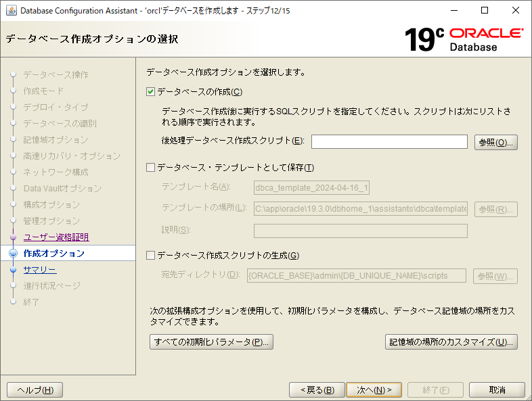Click the Oracle 19c Database logo
This screenshot has width=532, height=401.
pyautogui.click(x=464, y=40)
